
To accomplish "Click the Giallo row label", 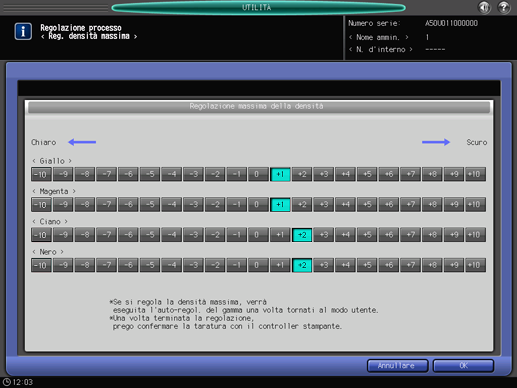I will coord(52,161).
